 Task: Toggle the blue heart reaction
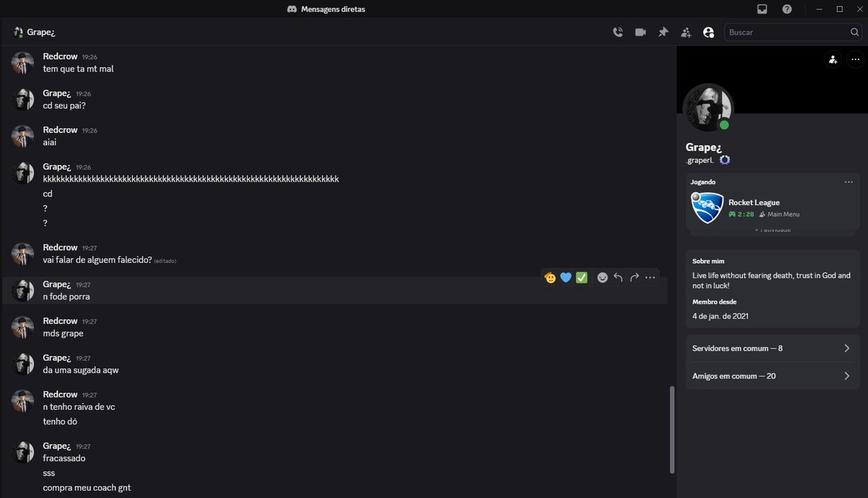[x=566, y=277]
